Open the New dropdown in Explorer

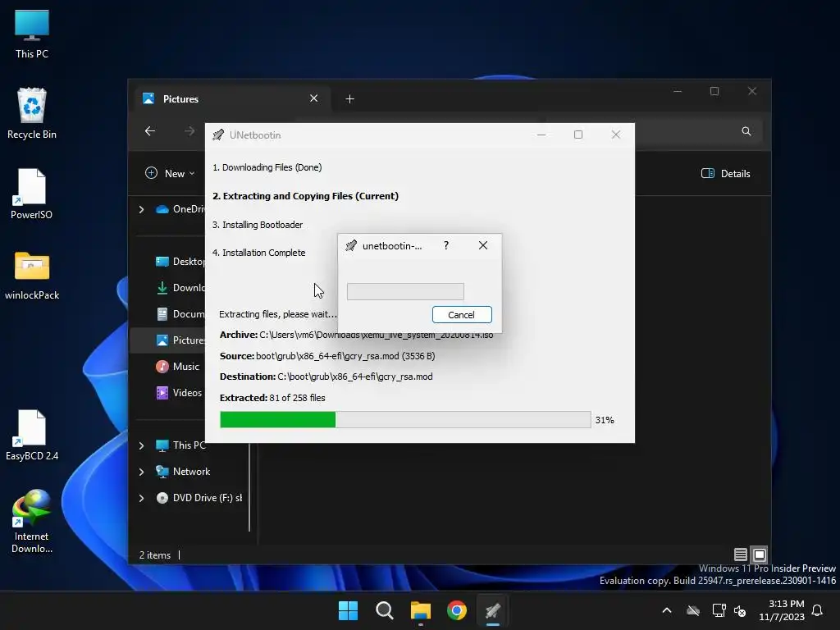171,174
